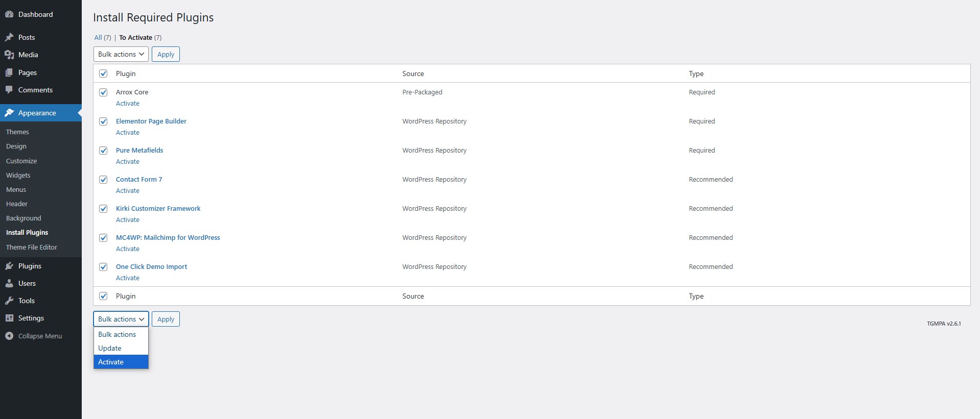Uncheck the Arrox Core checkbox
The width and height of the screenshot is (980, 419).
pyautogui.click(x=103, y=92)
